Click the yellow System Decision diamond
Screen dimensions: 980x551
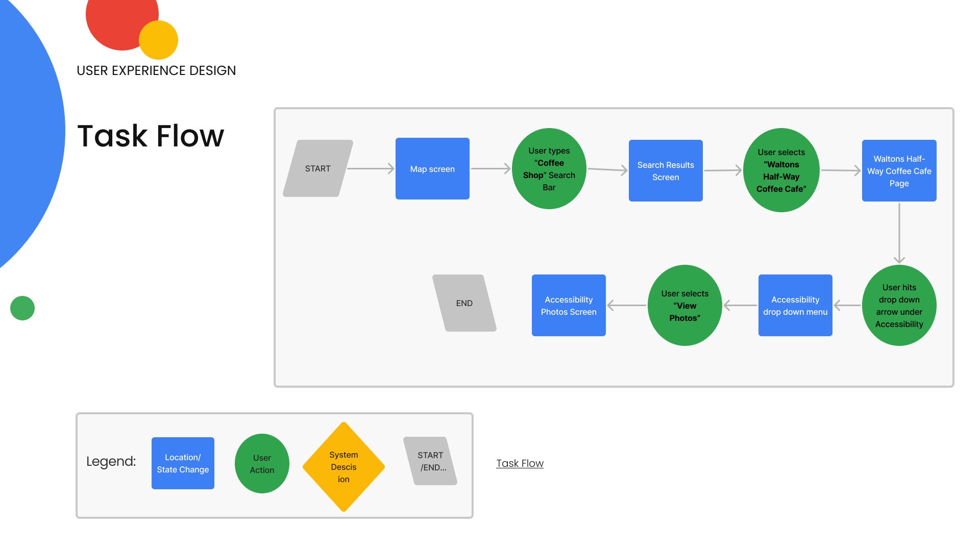pyautogui.click(x=344, y=466)
